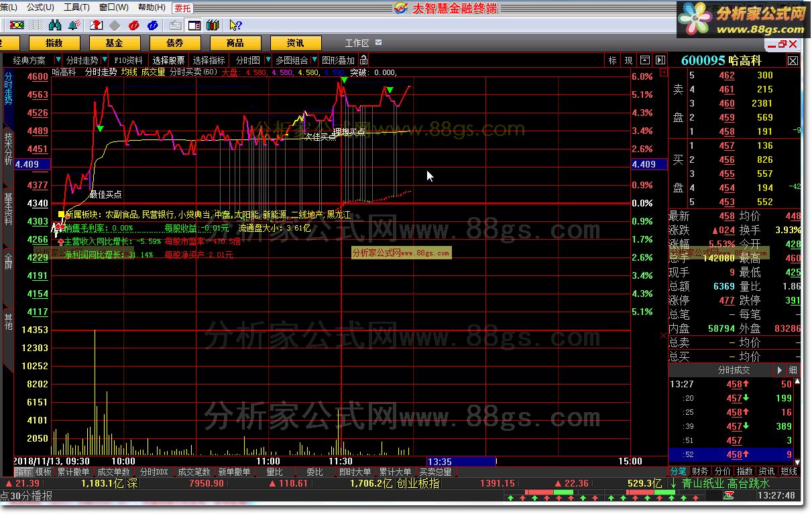Select the 买卖总量 indicator tab
The height and width of the screenshot is (514, 812).
click(436, 472)
